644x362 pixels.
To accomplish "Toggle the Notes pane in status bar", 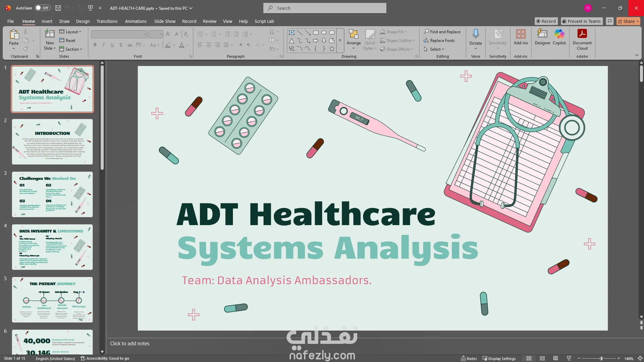I will click(x=469, y=358).
